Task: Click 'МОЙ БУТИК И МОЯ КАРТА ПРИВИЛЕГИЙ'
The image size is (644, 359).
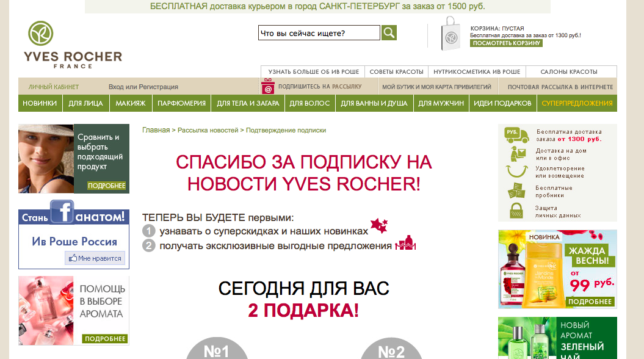Action: point(436,87)
